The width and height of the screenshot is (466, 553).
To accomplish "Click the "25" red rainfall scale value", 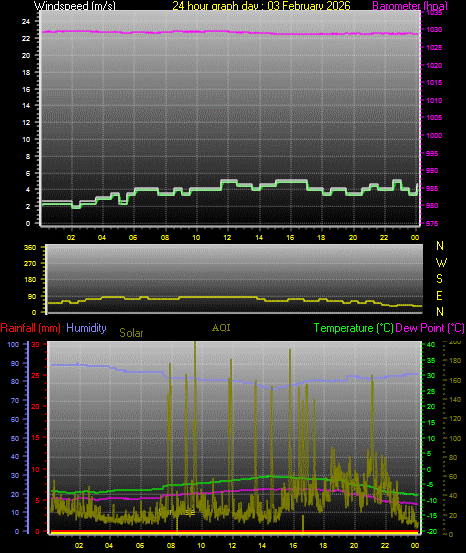I will (x=35, y=375).
